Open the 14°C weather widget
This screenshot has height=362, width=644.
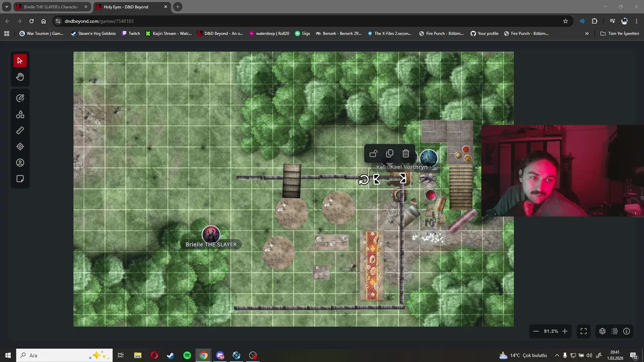click(x=523, y=355)
